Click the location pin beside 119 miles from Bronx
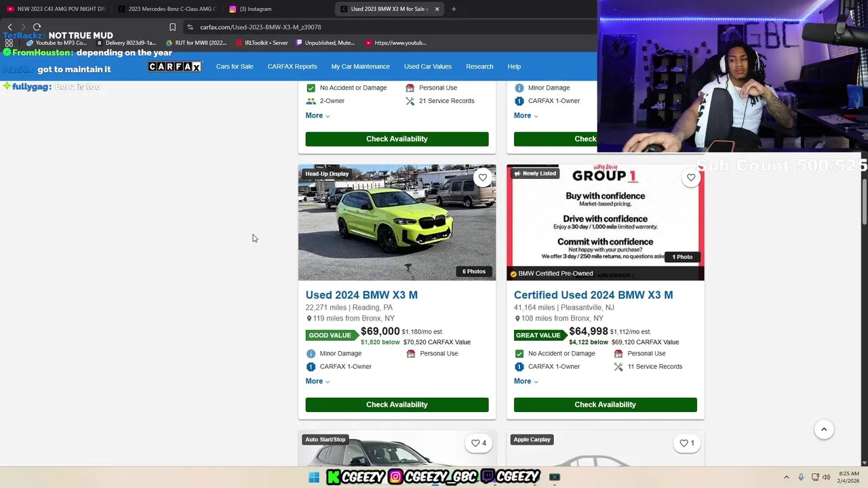The height and width of the screenshot is (488, 868). [309, 319]
